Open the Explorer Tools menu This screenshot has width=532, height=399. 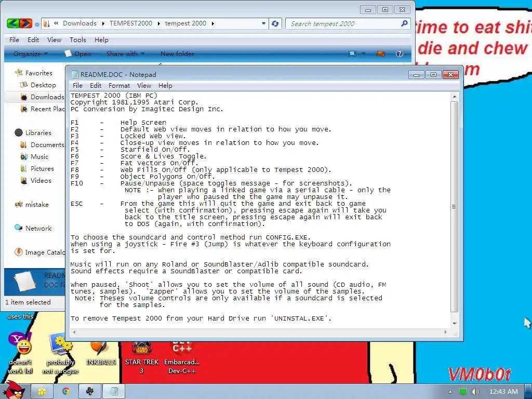tap(78, 39)
